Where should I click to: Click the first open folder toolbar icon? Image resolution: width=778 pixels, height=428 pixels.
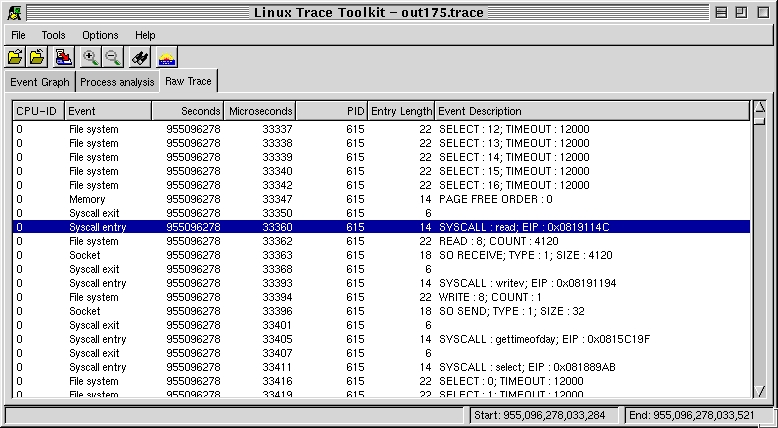click(15, 58)
